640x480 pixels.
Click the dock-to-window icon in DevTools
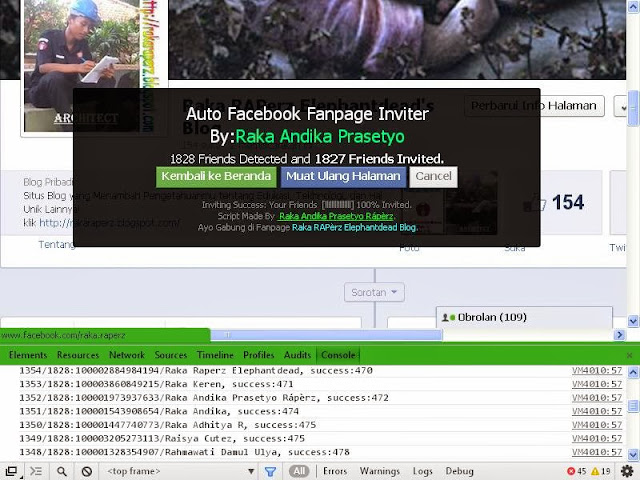(11, 471)
